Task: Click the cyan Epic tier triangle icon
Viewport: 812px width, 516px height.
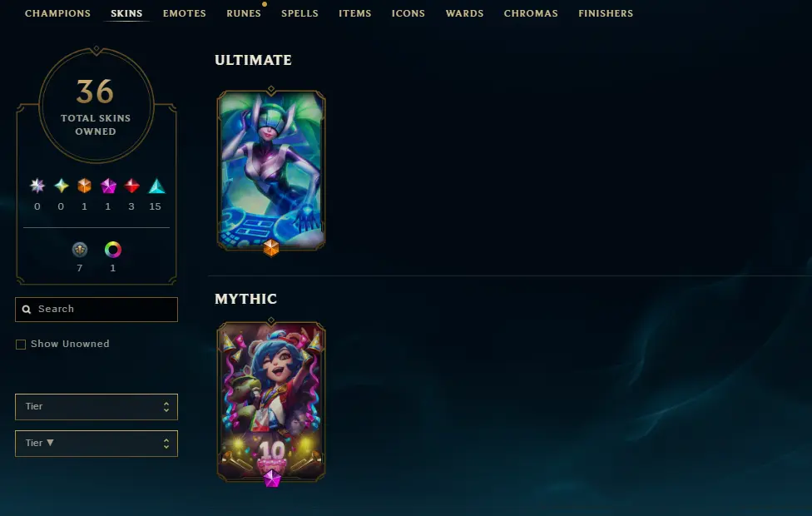Action: [156, 186]
